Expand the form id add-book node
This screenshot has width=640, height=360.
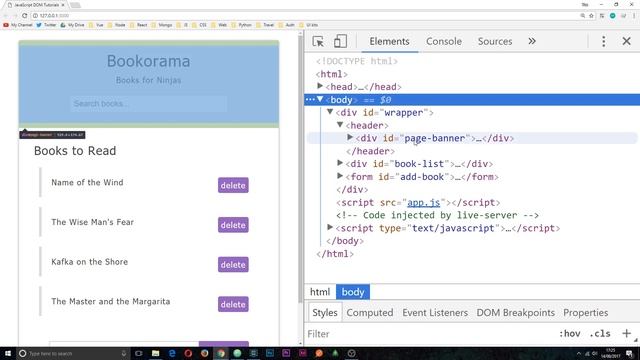click(340, 176)
